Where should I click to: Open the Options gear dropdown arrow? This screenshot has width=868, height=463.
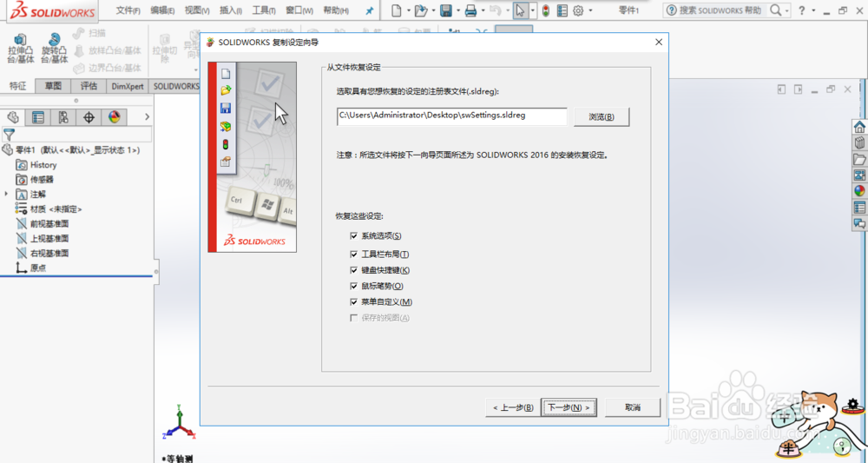point(590,10)
